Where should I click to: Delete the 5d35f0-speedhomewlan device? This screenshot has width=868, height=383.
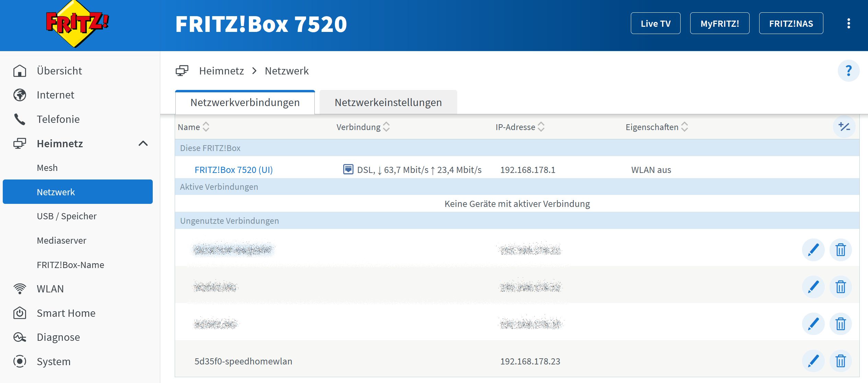[841, 361]
